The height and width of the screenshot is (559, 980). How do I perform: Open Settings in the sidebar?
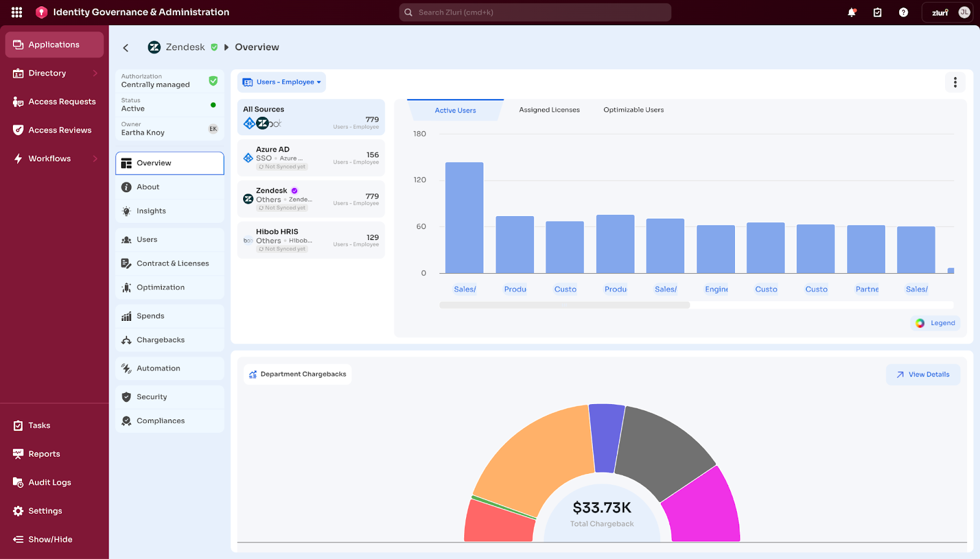(55, 511)
